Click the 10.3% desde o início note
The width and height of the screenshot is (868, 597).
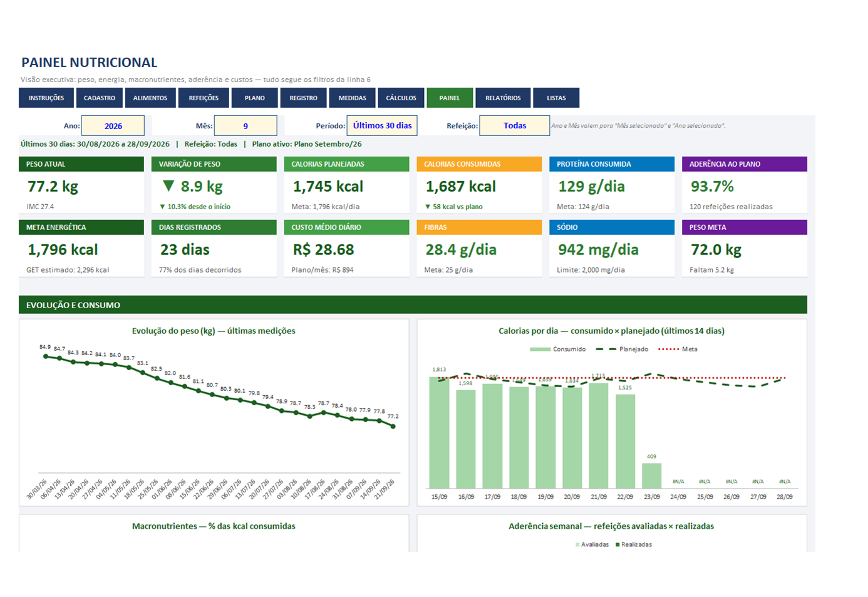point(195,207)
